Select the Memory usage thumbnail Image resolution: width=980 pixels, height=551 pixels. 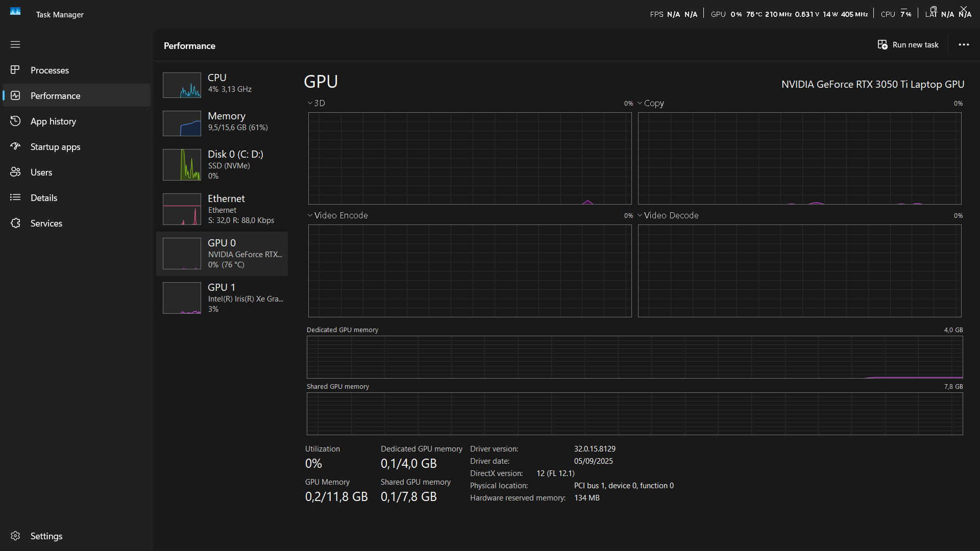coord(182,123)
